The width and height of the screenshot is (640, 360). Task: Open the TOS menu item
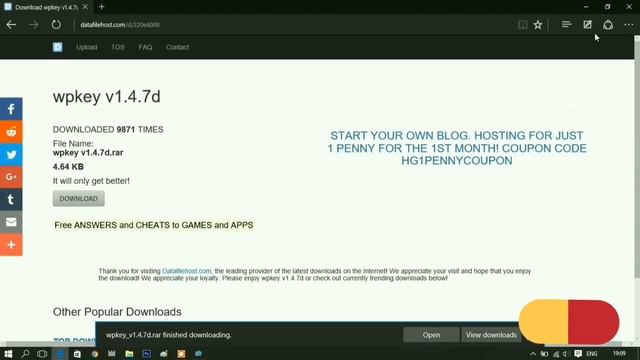coord(118,47)
